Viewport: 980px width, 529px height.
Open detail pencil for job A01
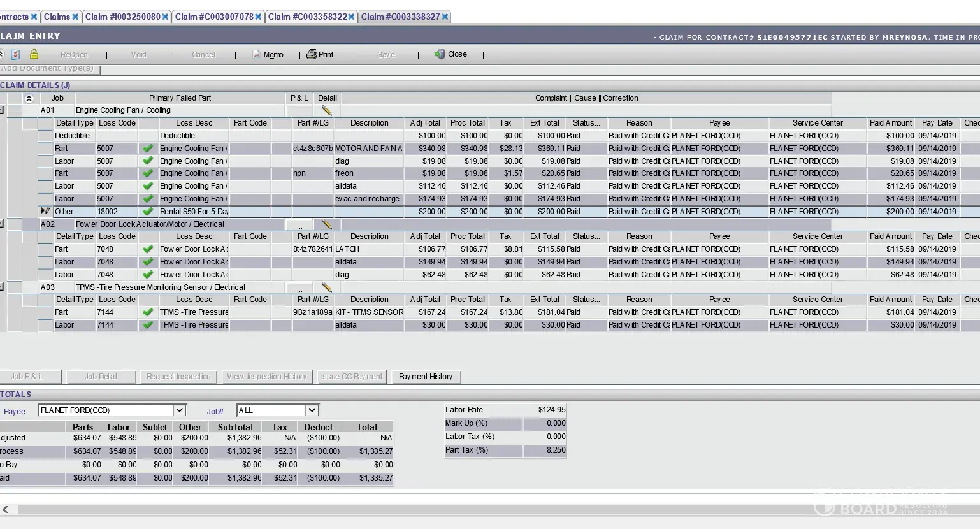point(327,110)
